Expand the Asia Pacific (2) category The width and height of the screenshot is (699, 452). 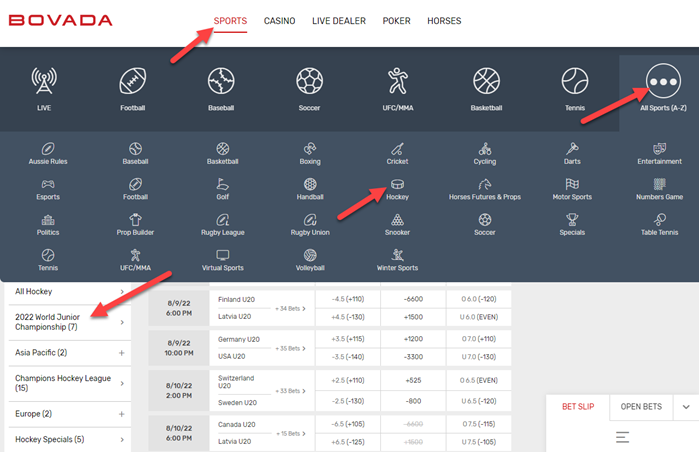point(122,353)
